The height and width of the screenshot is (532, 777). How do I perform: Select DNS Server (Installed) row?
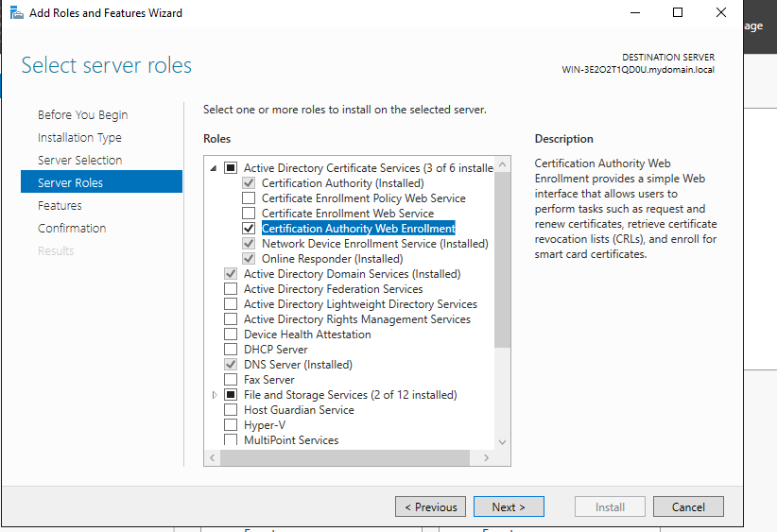(299, 365)
